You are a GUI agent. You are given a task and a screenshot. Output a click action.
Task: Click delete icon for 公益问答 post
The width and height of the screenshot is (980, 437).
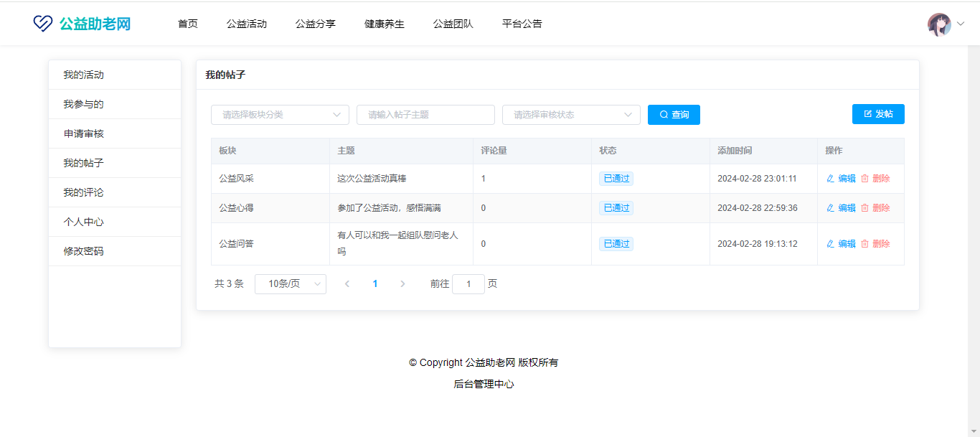click(x=864, y=244)
